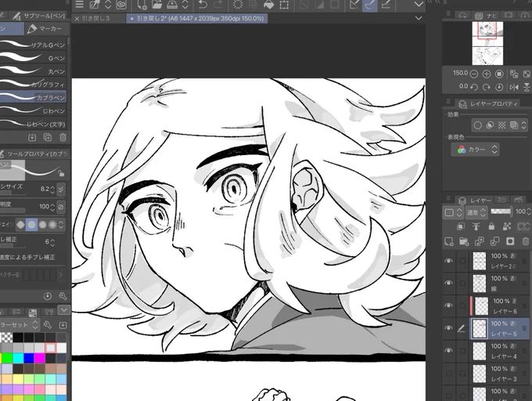Click the border effect circle icon in Layer Property
Viewport: 532px width, 401px height.
coord(477,125)
